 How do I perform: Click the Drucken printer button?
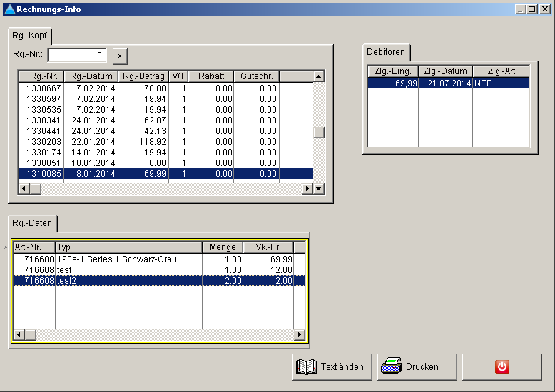pos(417,367)
